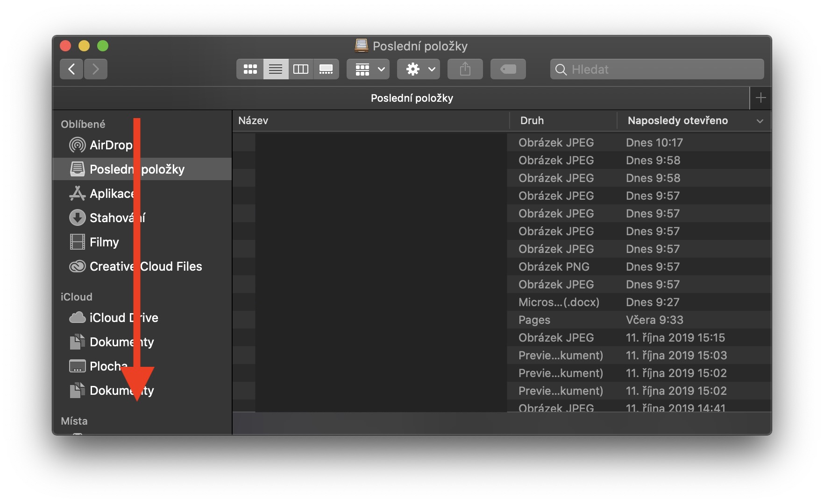This screenshot has height=504, width=824.
Task: Select the Obrázek PNG row
Action: click(x=502, y=266)
